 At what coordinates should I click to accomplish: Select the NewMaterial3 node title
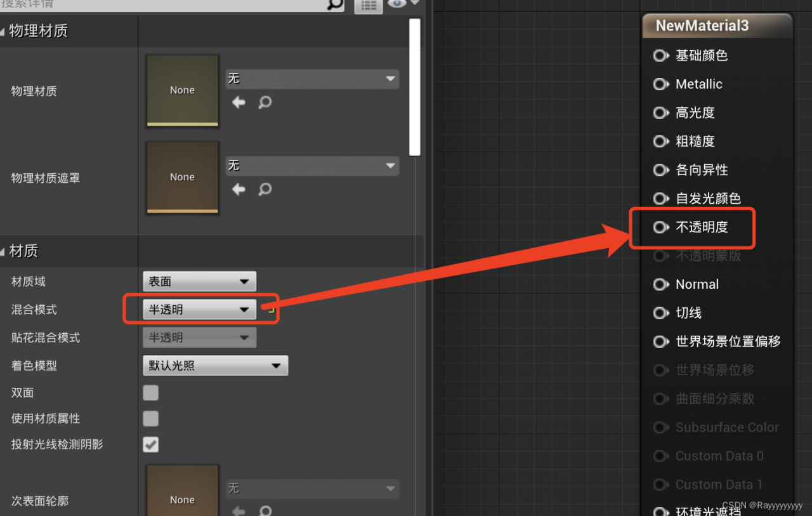702,26
